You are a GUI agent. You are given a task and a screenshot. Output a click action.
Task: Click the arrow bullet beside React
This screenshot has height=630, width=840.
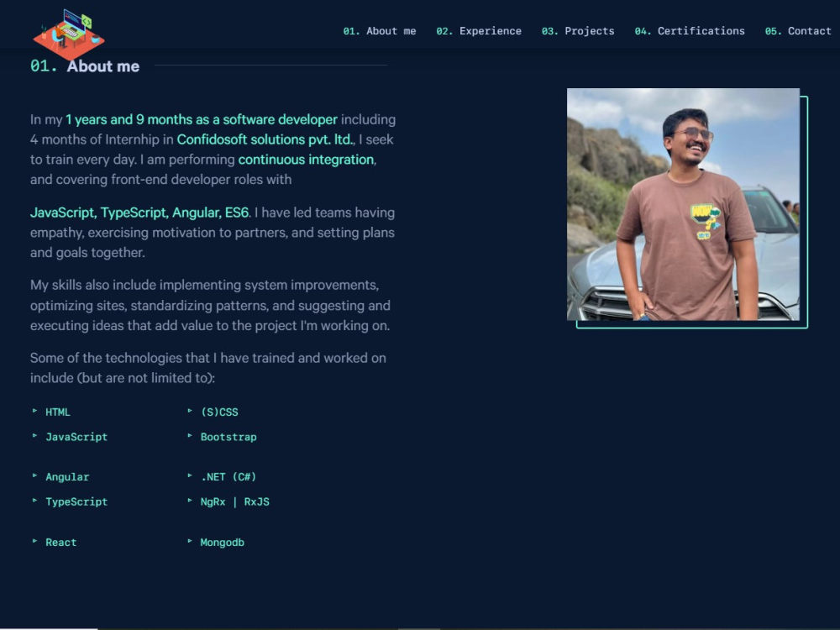tap(34, 541)
